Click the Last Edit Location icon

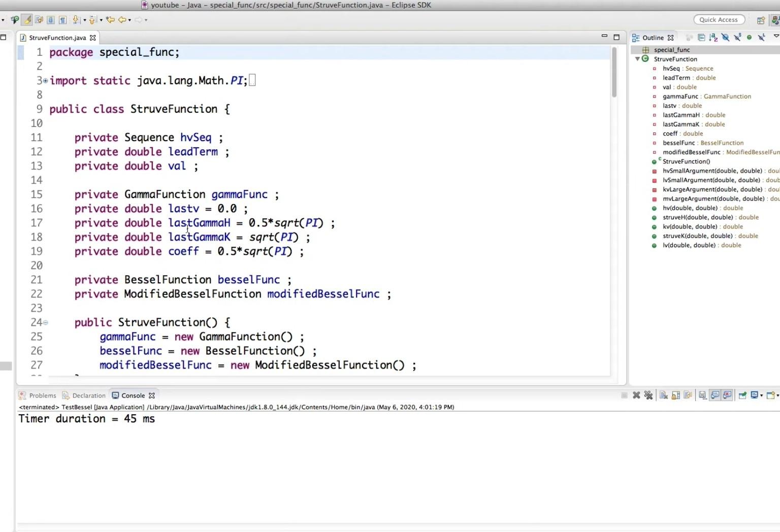tap(111, 20)
